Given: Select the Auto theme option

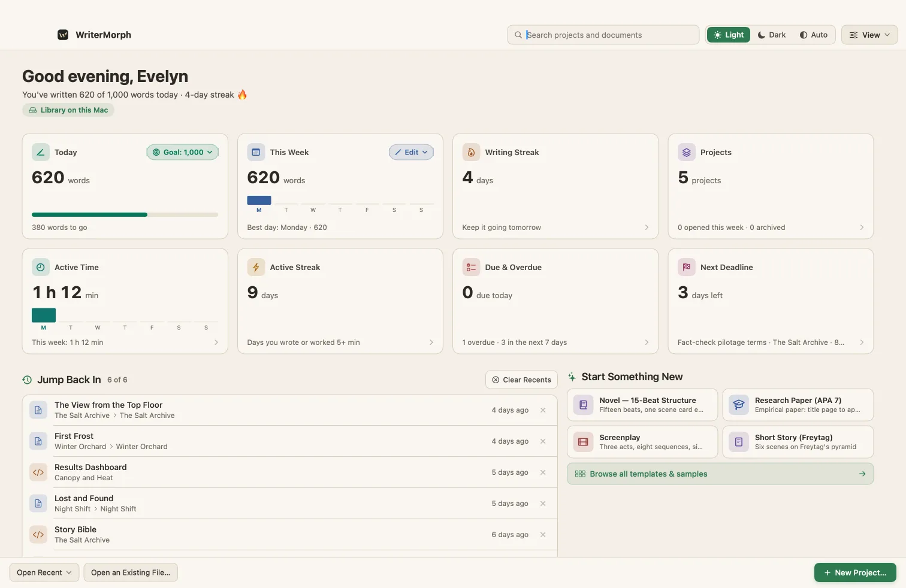Looking at the screenshot, I should (814, 35).
